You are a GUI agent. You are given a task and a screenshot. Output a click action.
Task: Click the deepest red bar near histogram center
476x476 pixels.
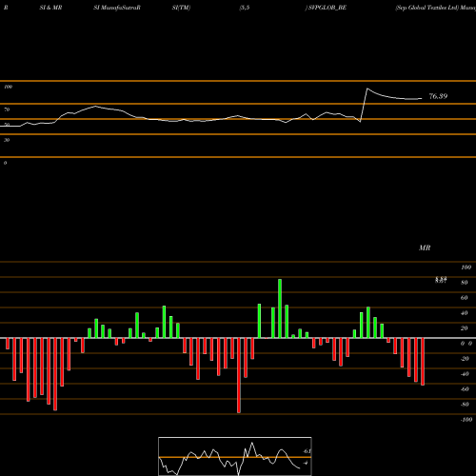click(239, 375)
